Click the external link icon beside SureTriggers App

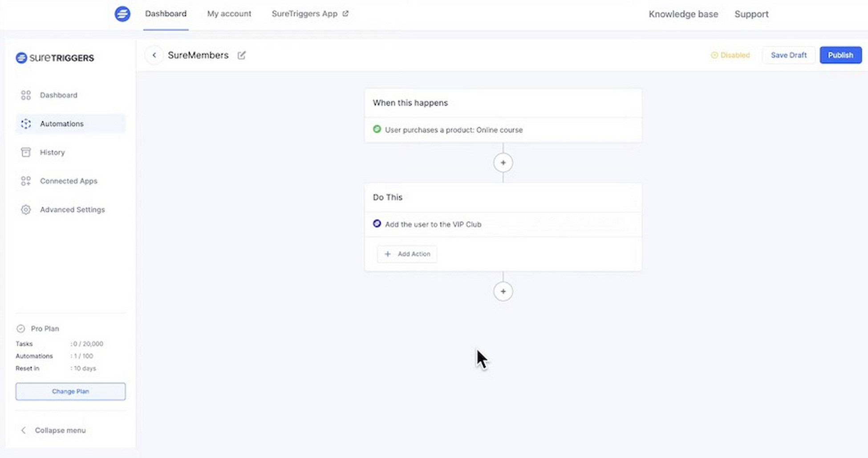(345, 14)
